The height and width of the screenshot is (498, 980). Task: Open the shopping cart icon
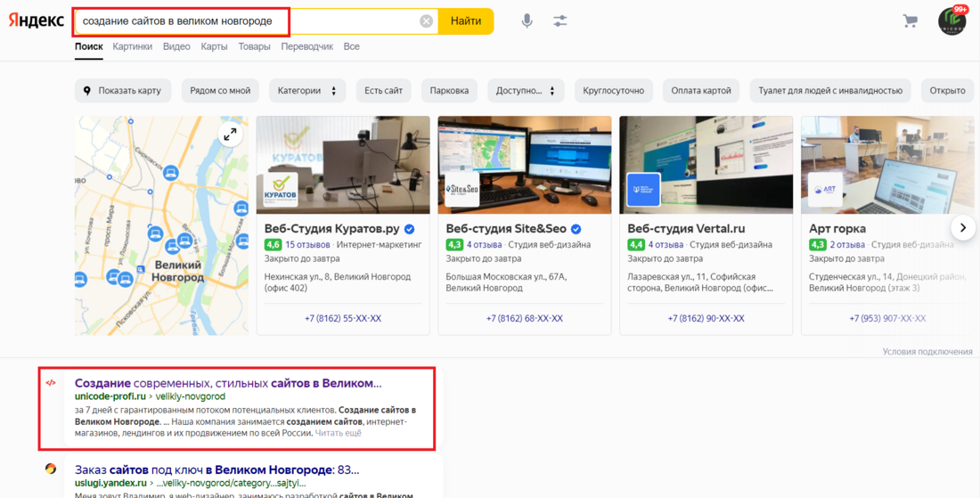click(x=910, y=21)
